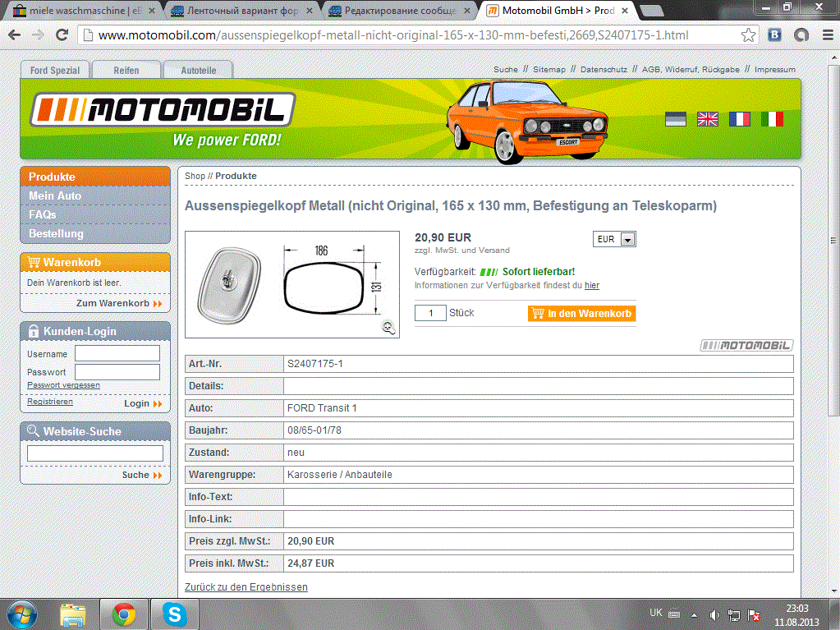Show hidden tray icons arrow
This screenshot has width=840, height=630.
pos(695,615)
